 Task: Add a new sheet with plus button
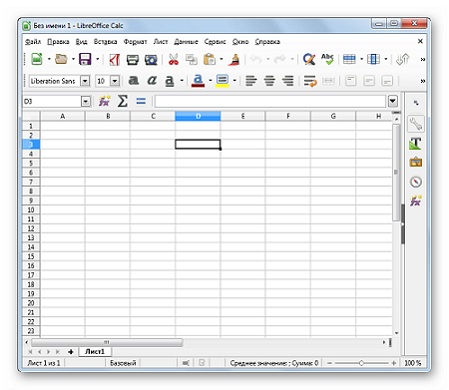71,352
